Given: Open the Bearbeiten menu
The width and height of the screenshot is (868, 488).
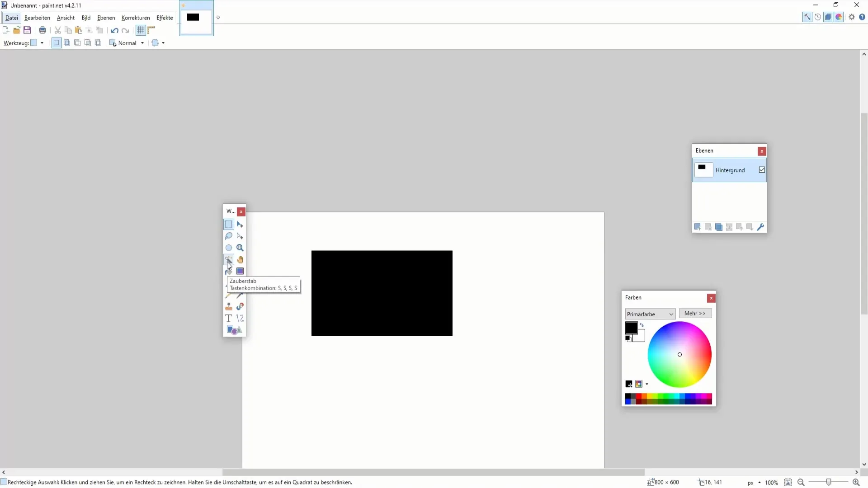Looking at the screenshot, I should tap(36, 17).
